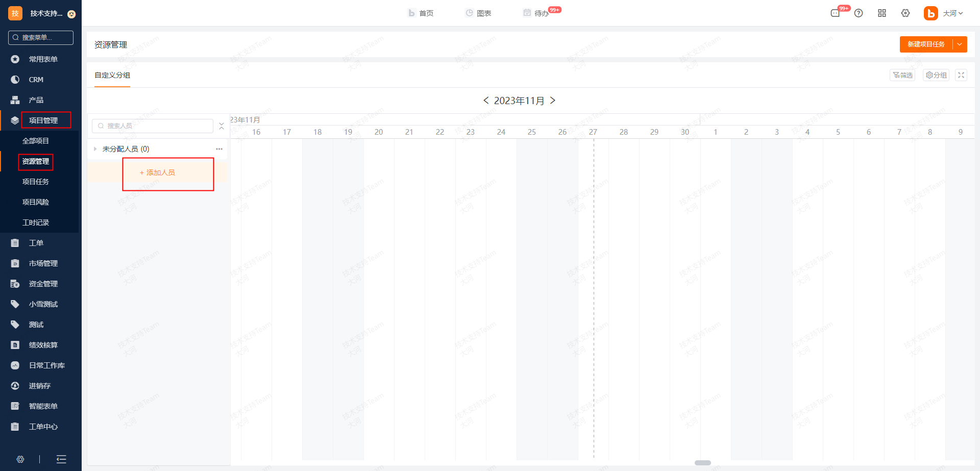Image resolution: width=980 pixels, height=471 pixels.
Task: Open 工时记录 submenu item
Action: coord(36,222)
